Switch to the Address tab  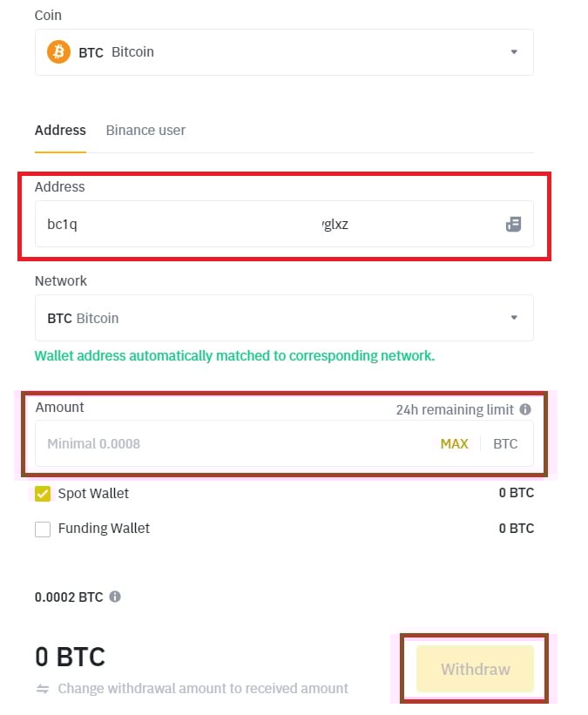(x=60, y=130)
